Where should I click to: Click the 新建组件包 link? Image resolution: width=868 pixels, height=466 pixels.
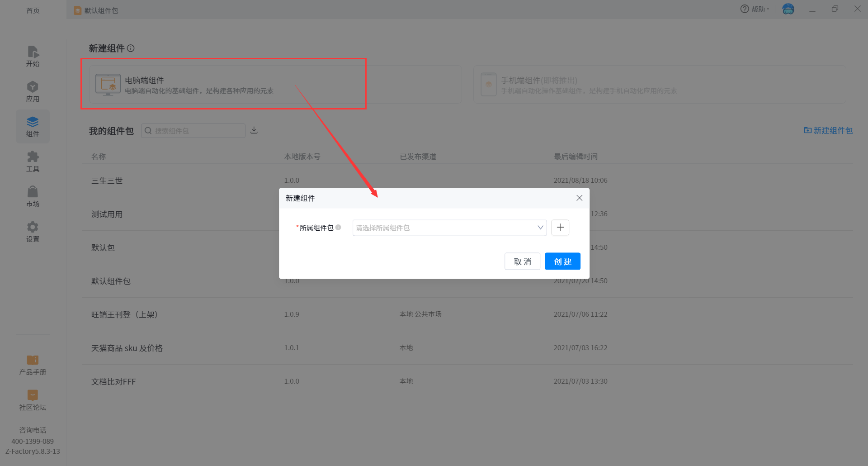pyautogui.click(x=828, y=130)
